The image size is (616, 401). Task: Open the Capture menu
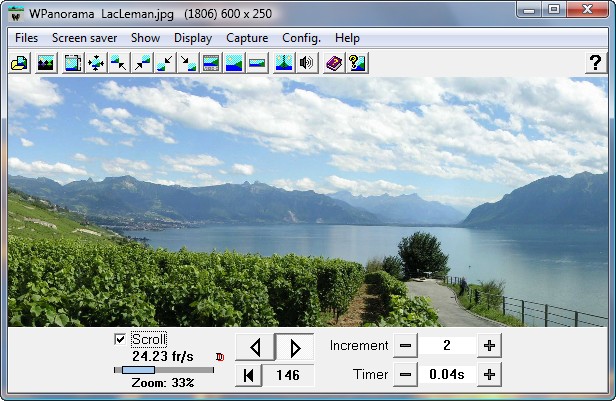[x=246, y=38]
